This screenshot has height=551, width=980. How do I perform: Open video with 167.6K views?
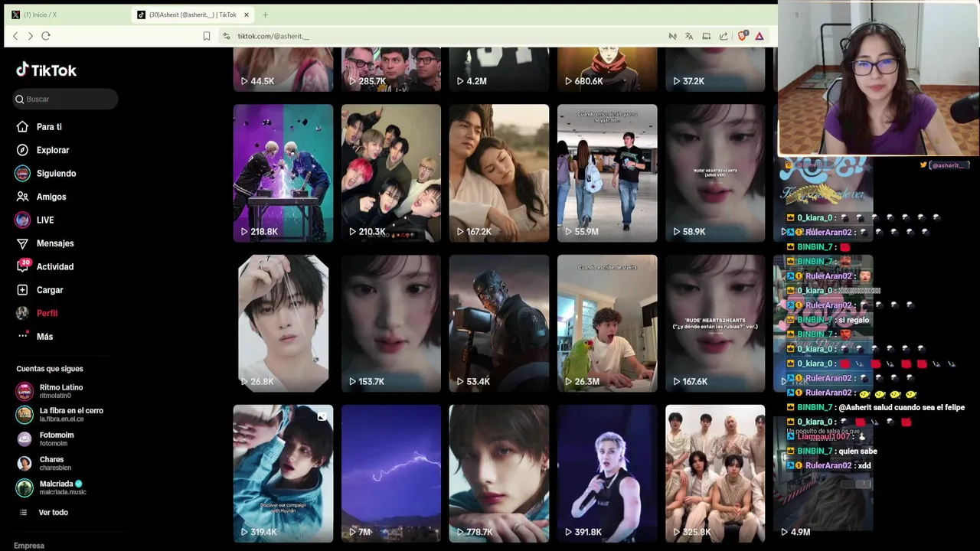click(715, 323)
